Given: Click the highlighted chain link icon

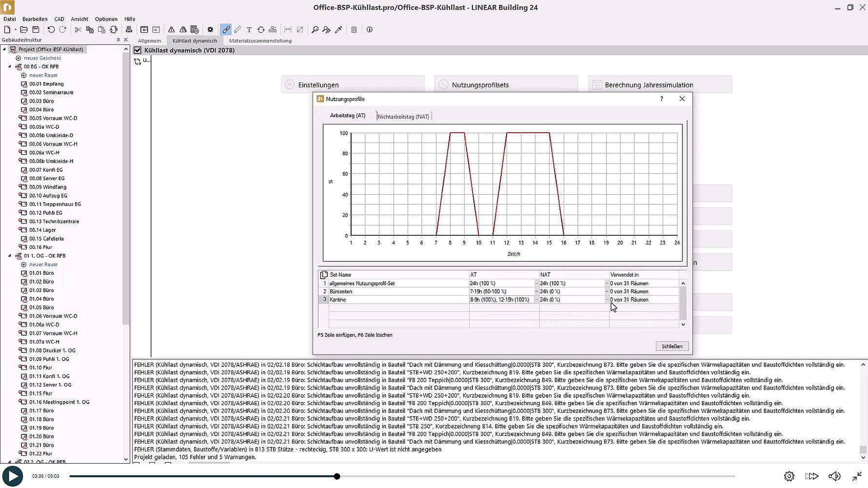Looking at the screenshot, I should [226, 30].
